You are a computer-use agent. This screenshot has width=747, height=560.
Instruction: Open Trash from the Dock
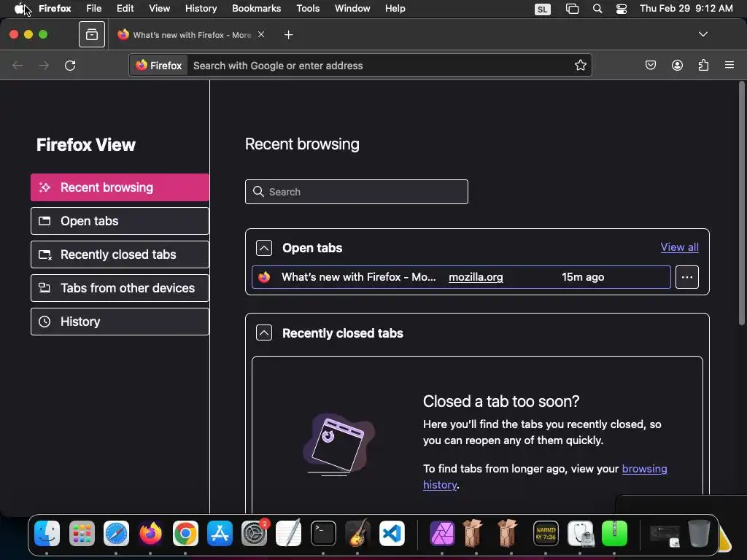tap(699, 533)
